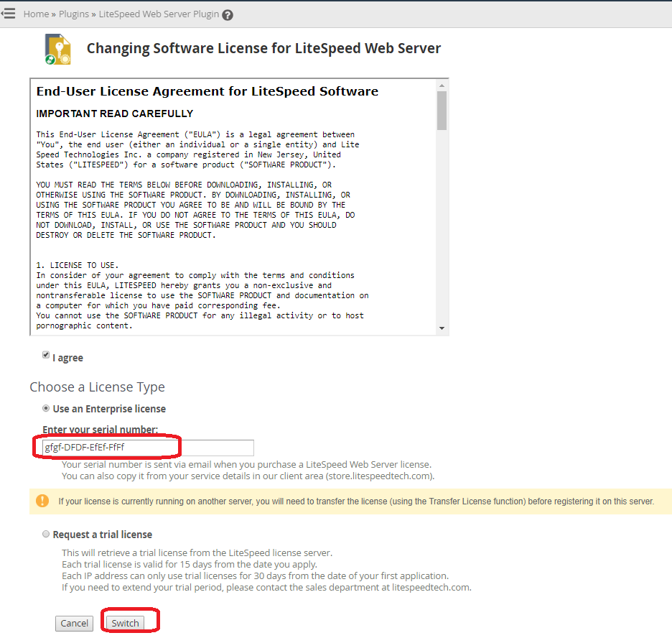The height and width of the screenshot is (638, 672).
Task: Click the 'Choose a License Type' heading
Action: [x=98, y=387]
